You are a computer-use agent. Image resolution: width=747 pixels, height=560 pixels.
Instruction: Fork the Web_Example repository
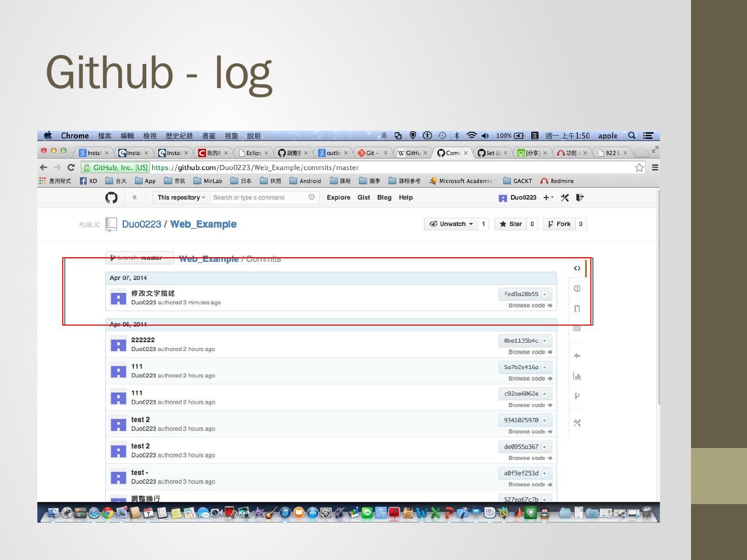pos(559,224)
